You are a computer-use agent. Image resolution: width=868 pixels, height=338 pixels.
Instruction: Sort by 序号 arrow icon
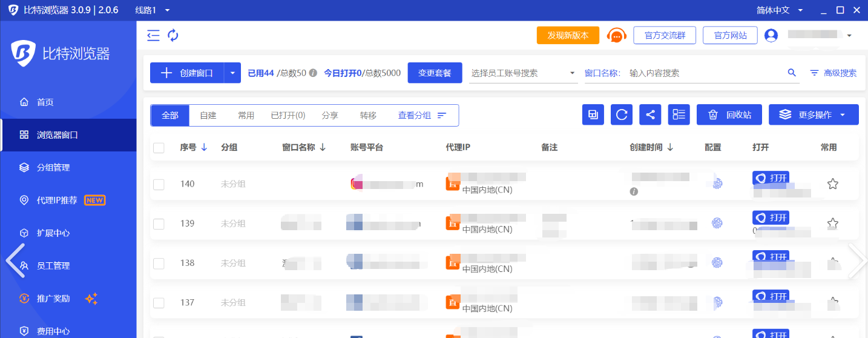(204, 147)
